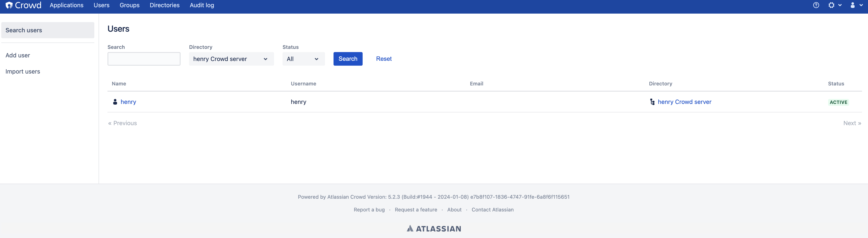Click the directory icon beside henry Crowd server
This screenshot has height=238, width=868.
[x=652, y=102]
